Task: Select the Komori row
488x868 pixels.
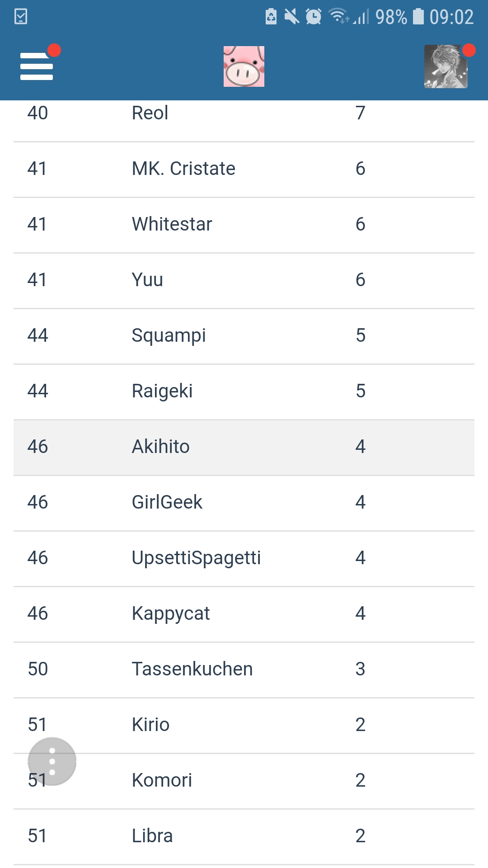Action: (244, 781)
